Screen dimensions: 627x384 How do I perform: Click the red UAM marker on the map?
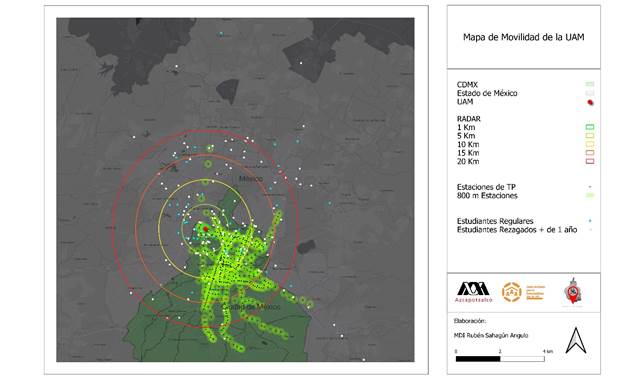206,229
